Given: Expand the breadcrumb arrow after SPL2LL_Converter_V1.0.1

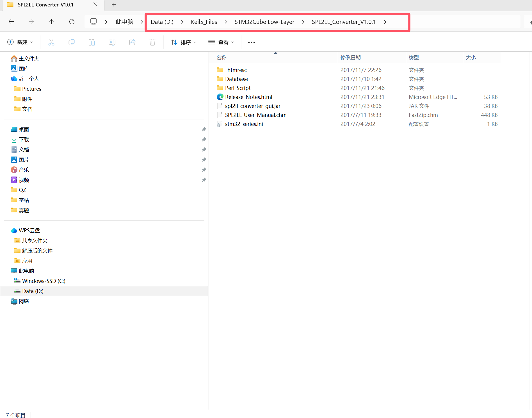Looking at the screenshot, I should (x=385, y=22).
